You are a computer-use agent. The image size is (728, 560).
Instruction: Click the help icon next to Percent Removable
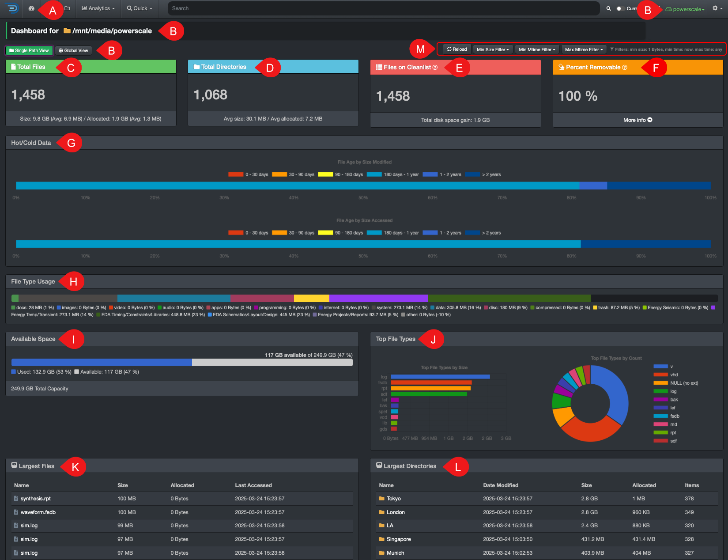coord(625,67)
